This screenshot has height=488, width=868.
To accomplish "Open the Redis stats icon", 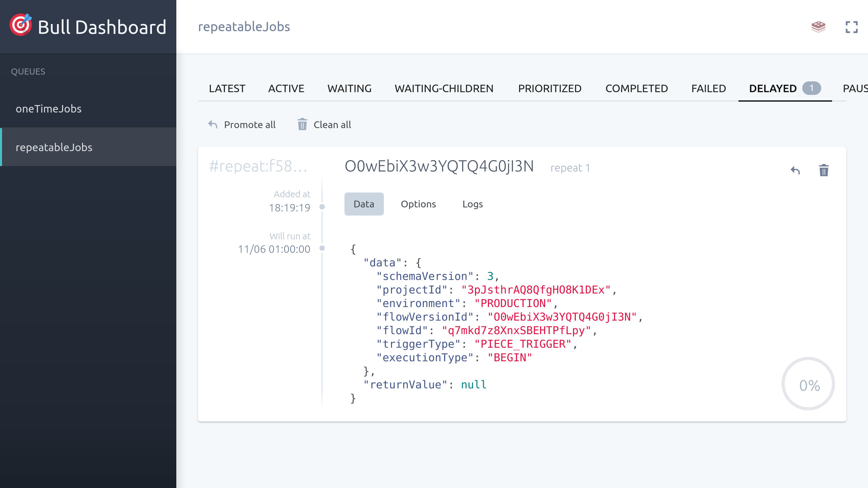I will tap(818, 27).
